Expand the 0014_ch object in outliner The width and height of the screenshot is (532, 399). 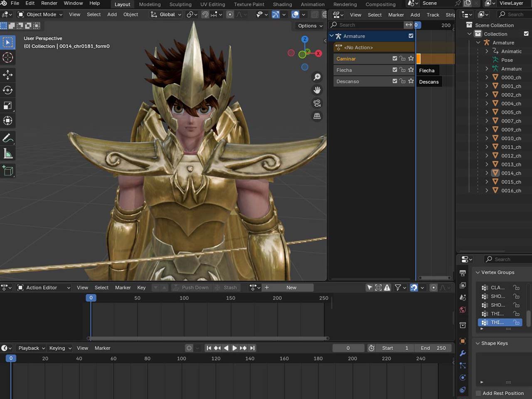(487, 173)
